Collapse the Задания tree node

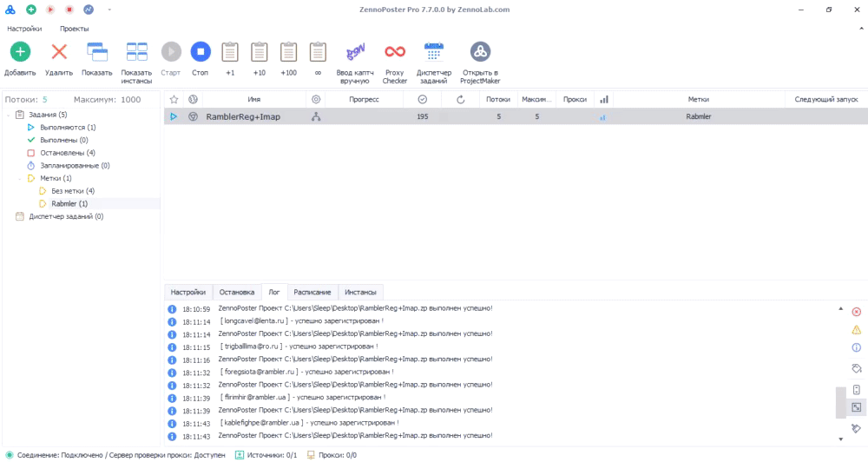coord(8,115)
